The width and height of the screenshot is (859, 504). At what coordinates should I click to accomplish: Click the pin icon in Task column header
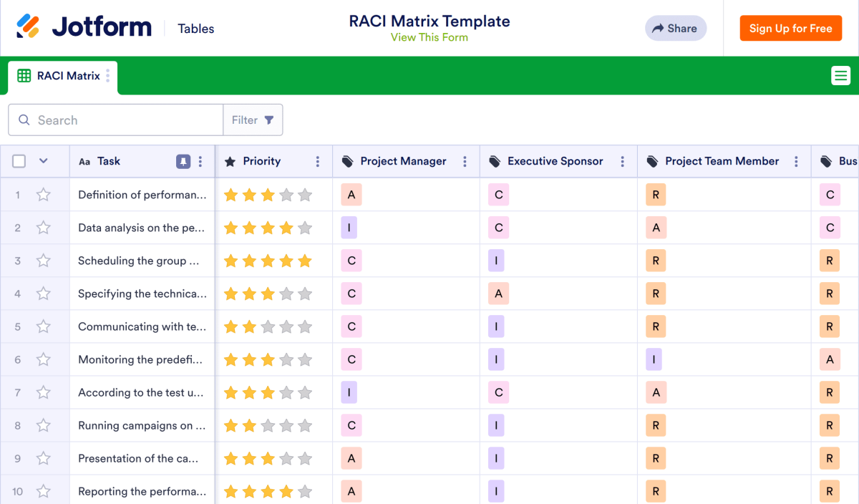point(183,162)
